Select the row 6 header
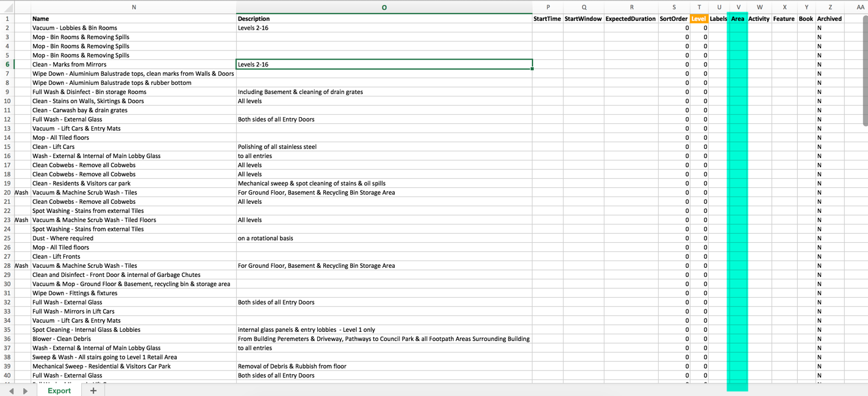This screenshot has width=868, height=396. pos(7,64)
